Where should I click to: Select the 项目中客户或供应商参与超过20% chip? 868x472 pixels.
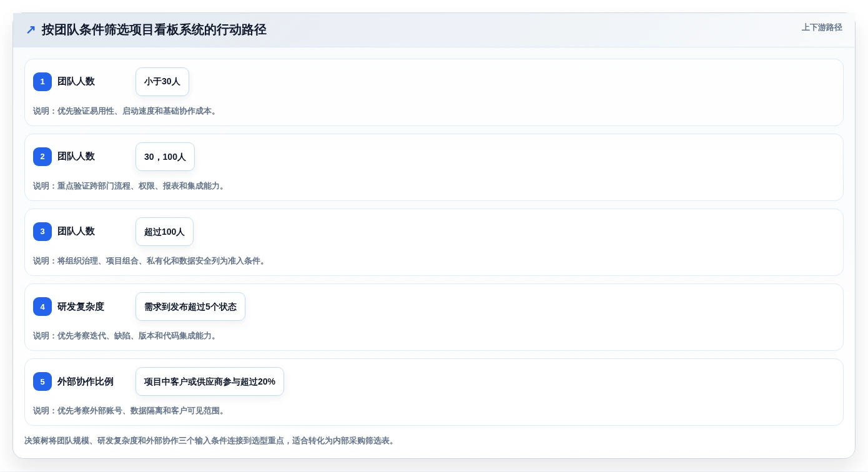point(210,381)
